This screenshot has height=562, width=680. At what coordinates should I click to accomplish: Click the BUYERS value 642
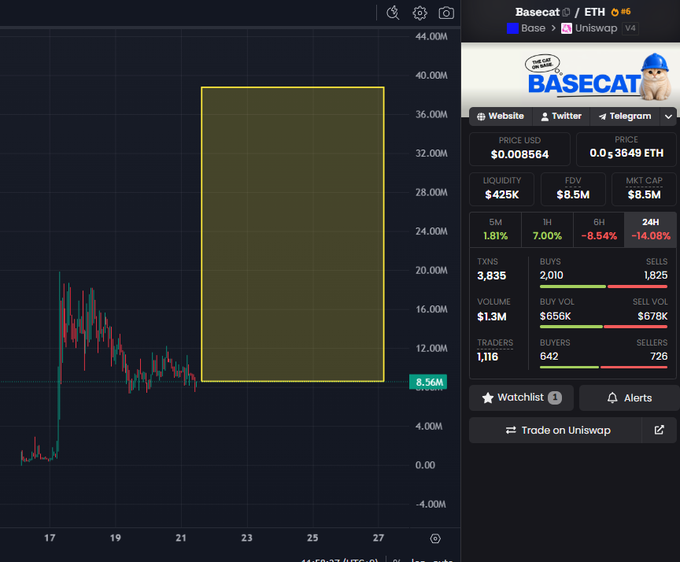point(549,356)
